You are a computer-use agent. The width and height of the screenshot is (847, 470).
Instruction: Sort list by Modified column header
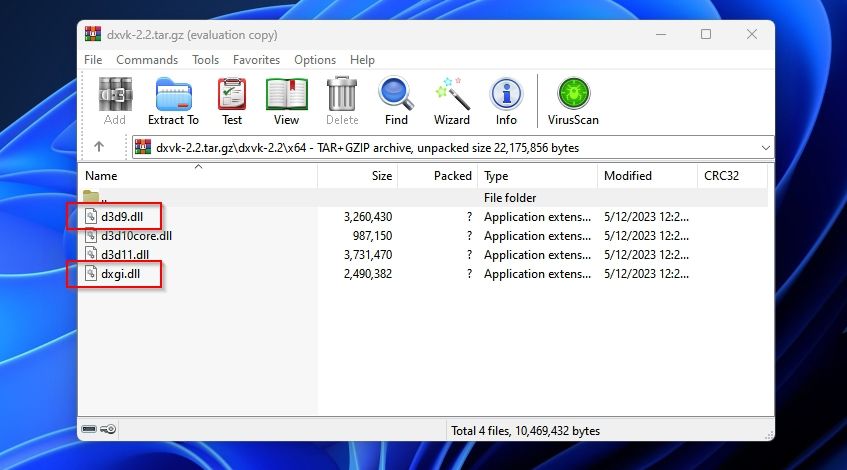point(647,176)
